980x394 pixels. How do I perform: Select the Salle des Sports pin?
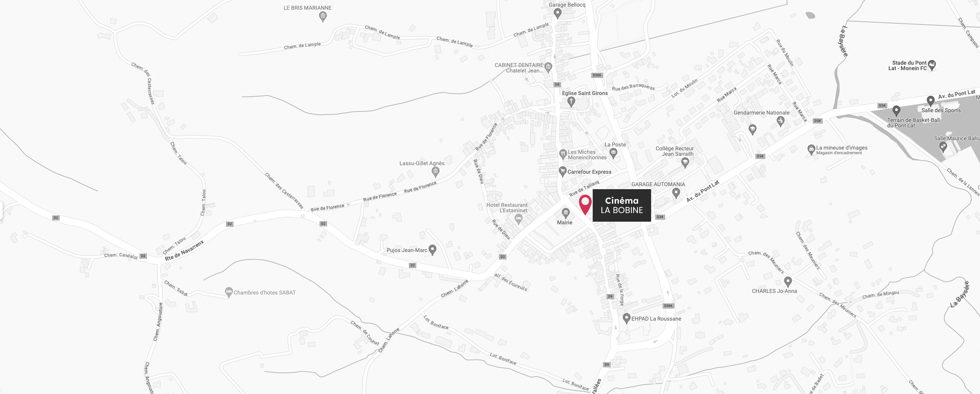pos(931,101)
